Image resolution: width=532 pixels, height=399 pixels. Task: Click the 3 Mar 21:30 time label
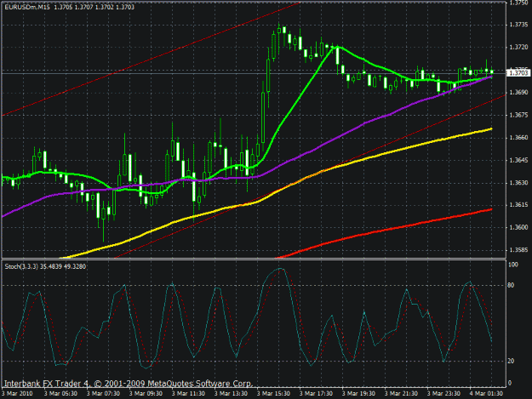pyautogui.click(x=401, y=394)
